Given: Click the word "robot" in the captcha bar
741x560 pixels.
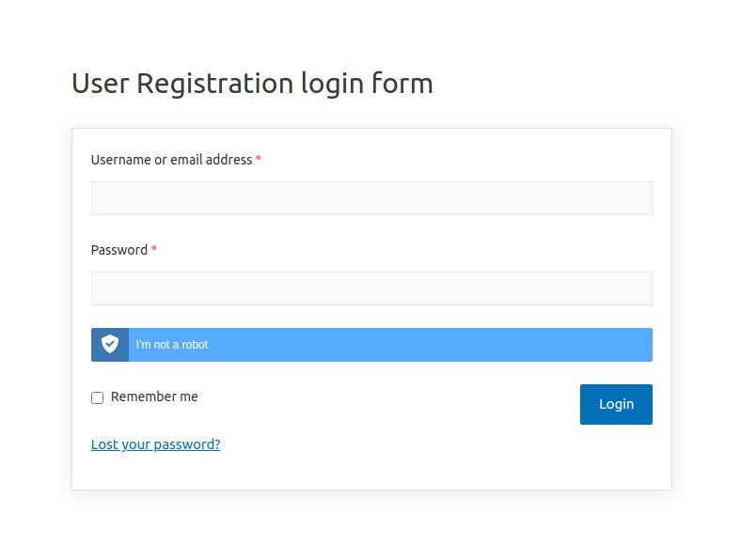Looking at the screenshot, I should point(196,345).
